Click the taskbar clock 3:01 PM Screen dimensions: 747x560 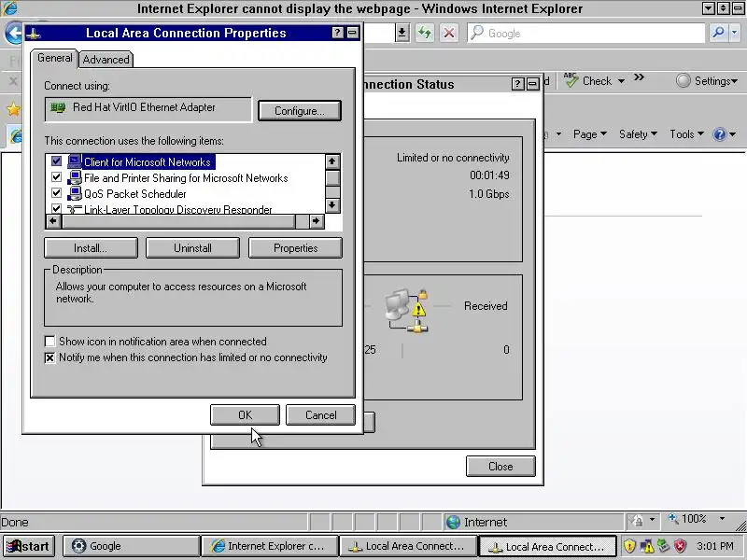pyautogui.click(x=714, y=546)
